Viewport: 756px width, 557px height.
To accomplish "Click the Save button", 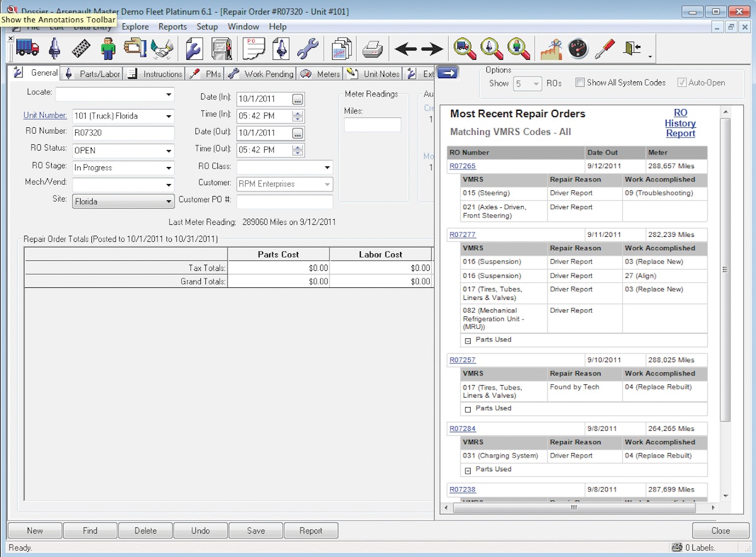I will tap(255, 530).
